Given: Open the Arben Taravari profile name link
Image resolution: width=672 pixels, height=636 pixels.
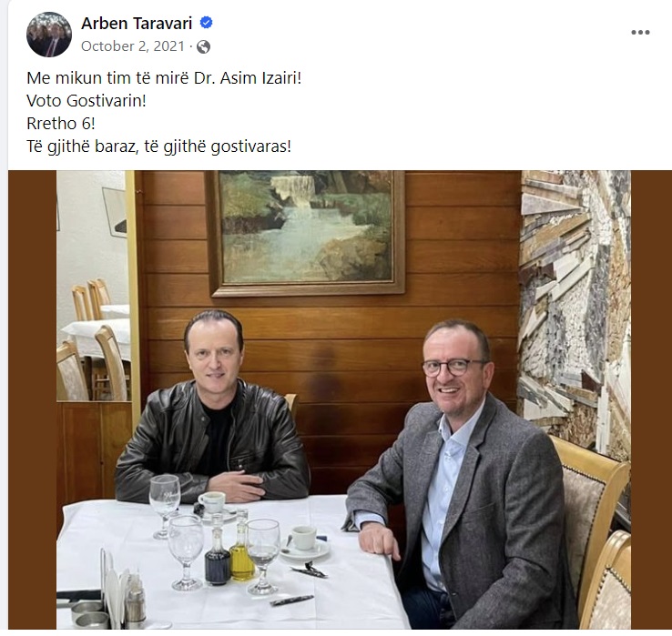Looking at the screenshot, I should click(x=137, y=23).
